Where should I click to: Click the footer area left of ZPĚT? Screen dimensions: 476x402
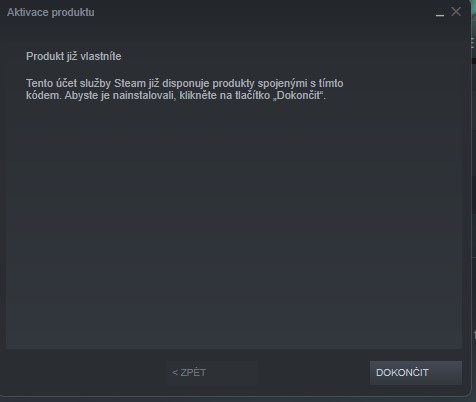(86, 373)
